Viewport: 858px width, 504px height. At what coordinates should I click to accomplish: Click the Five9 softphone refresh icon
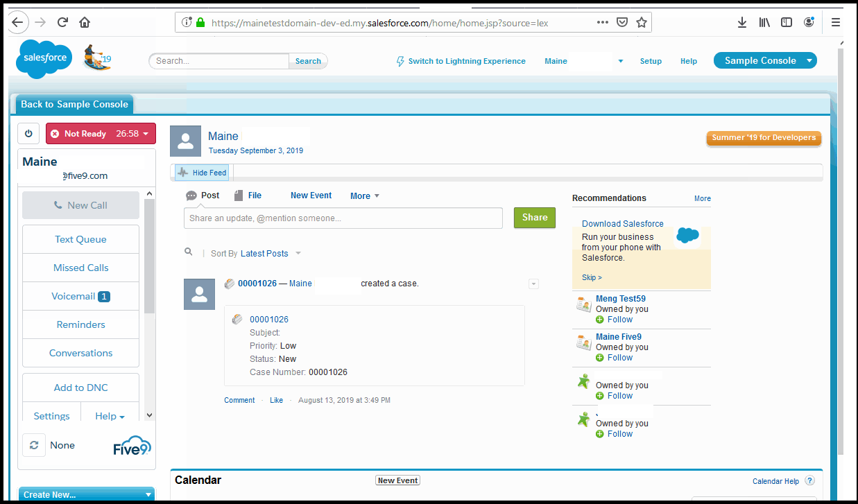click(34, 445)
